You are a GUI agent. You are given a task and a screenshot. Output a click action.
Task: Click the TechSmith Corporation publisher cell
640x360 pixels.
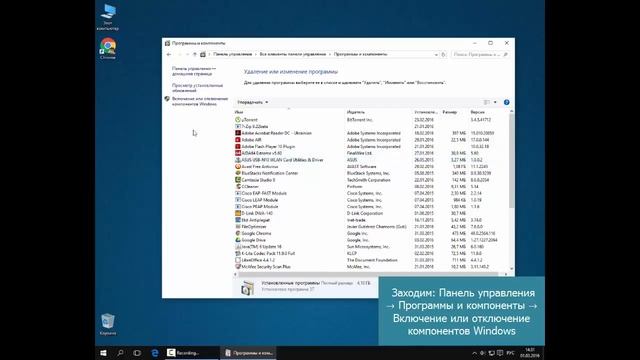click(x=369, y=180)
